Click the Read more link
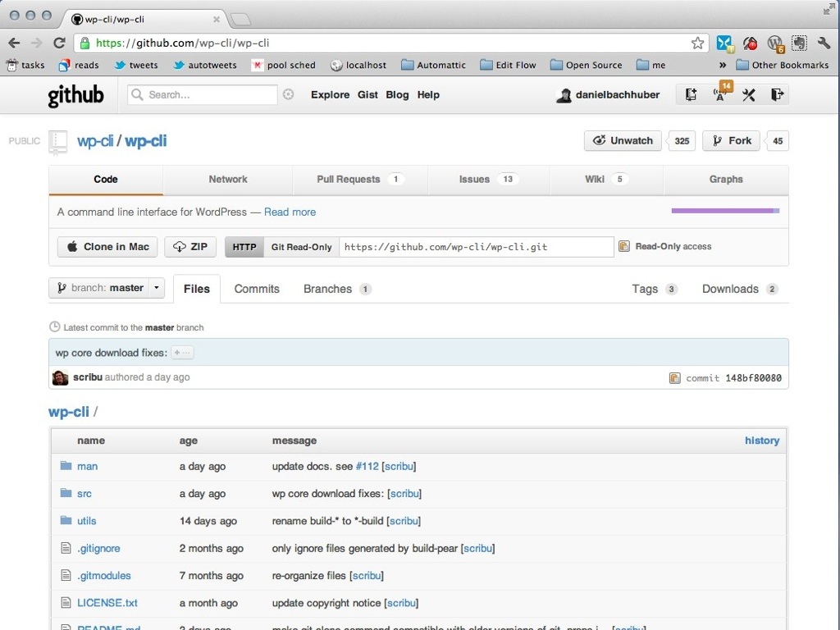Image resolution: width=840 pixels, height=630 pixels. click(290, 212)
